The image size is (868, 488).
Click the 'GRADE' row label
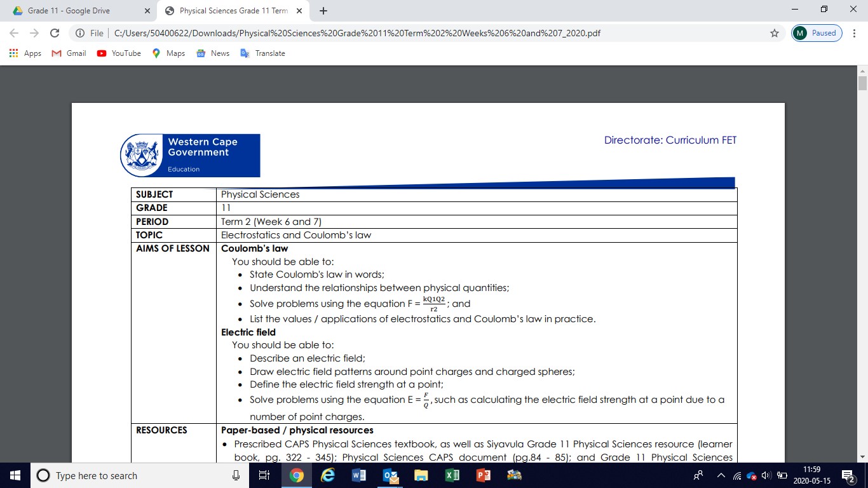(152, 208)
